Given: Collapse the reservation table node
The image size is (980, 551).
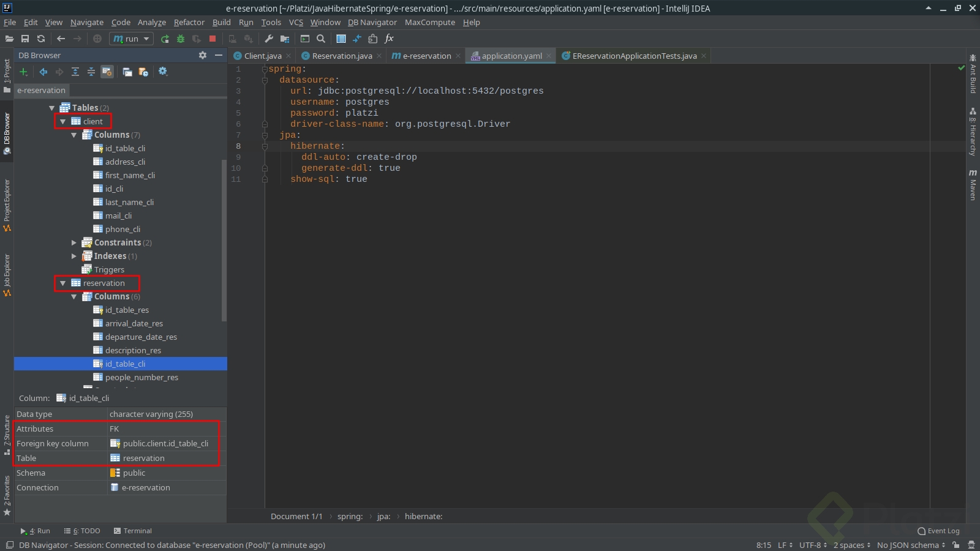Looking at the screenshot, I should (x=62, y=283).
